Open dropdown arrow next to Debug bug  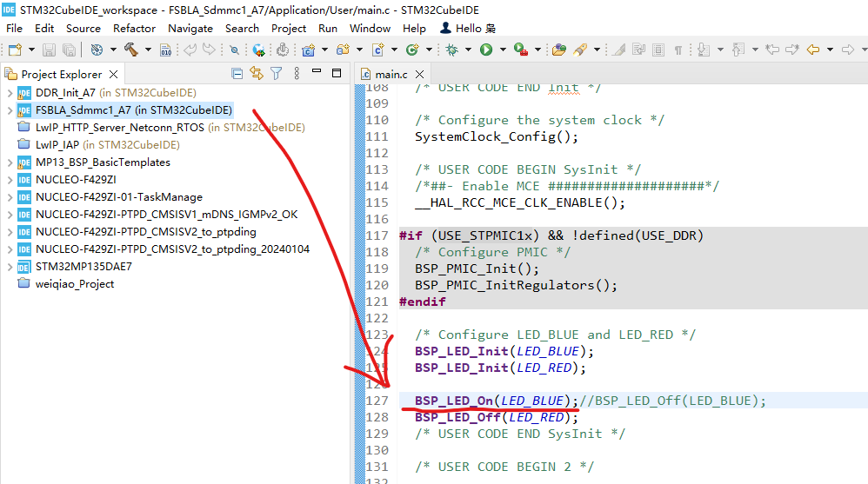[x=468, y=50]
